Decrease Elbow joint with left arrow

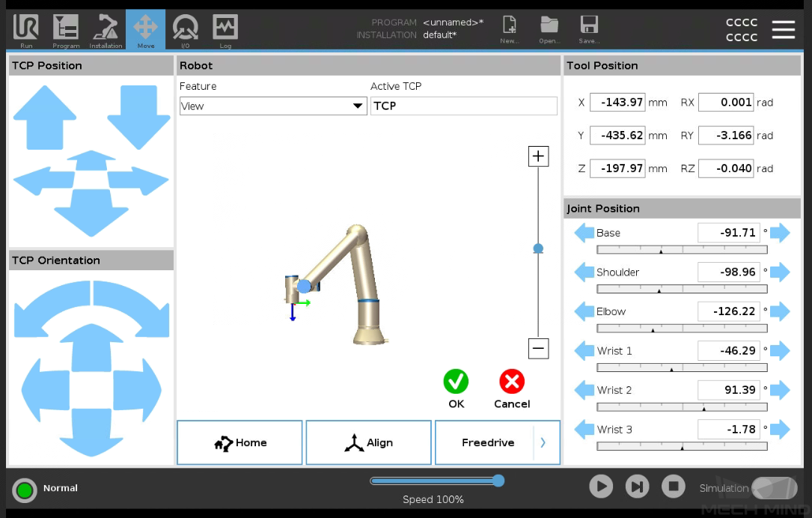click(584, 311)
